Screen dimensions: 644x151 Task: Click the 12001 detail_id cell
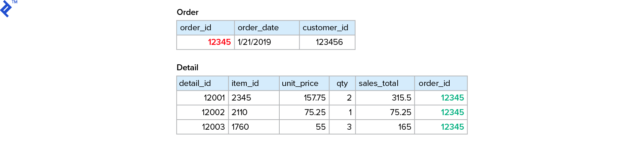[214, 98]
